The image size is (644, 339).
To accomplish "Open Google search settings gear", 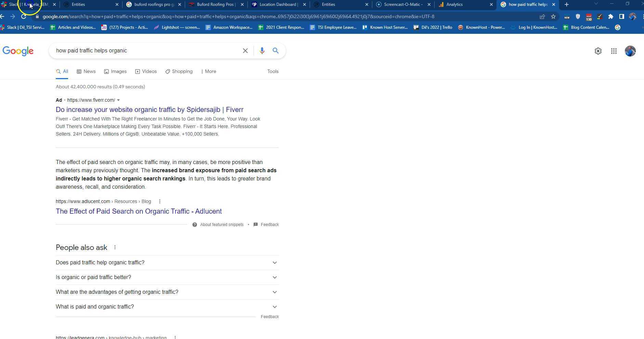I will pos(598,51).
